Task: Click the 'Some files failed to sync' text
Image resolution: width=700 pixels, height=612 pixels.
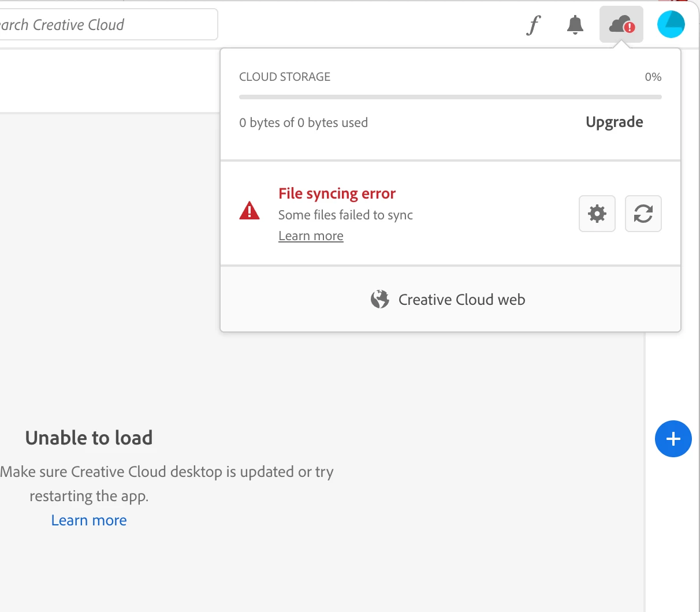Action: [x=345, y=215]
